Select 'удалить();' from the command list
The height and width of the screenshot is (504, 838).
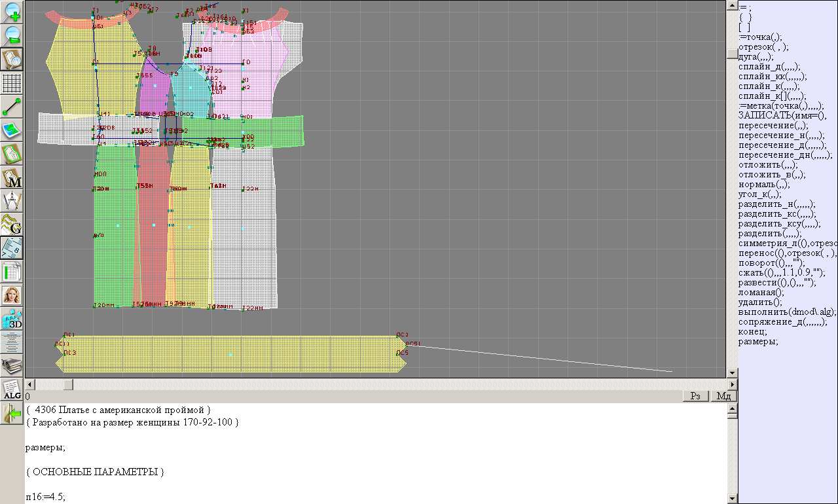coord(760,302)
